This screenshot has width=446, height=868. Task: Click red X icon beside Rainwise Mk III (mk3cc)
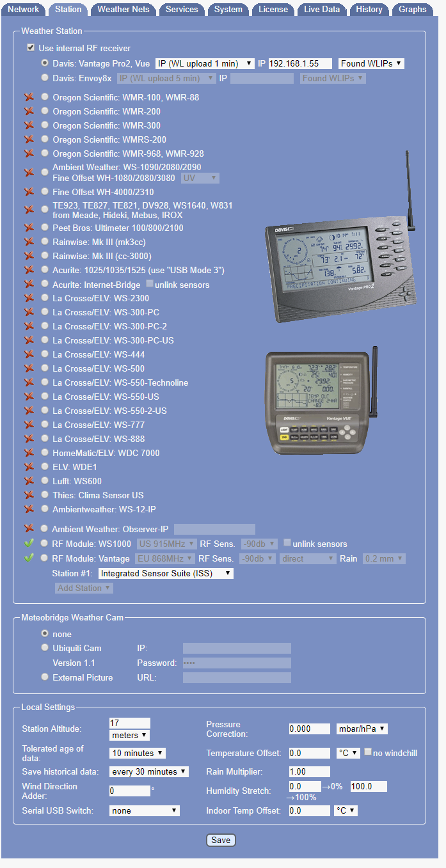[29, 242]
